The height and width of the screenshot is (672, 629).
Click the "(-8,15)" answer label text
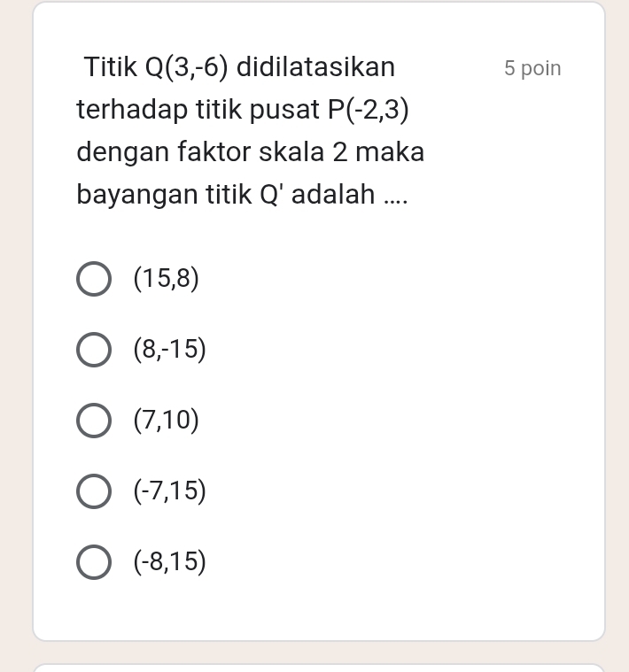169,562
